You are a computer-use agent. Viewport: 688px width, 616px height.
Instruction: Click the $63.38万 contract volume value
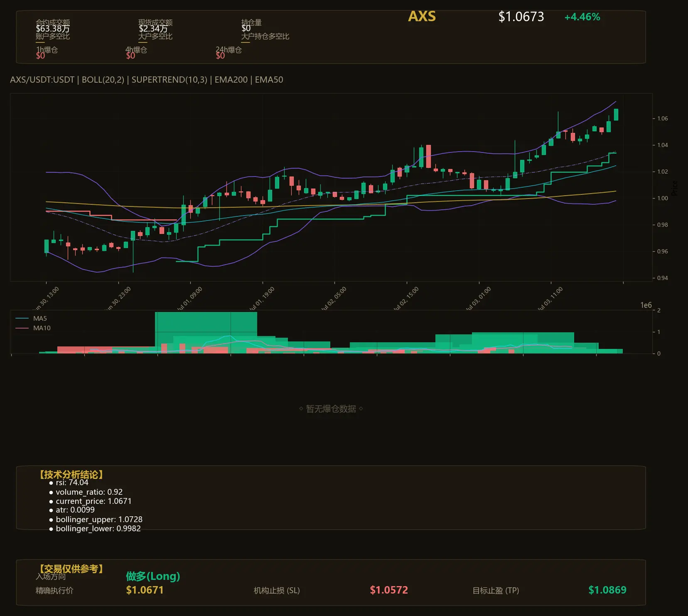point(53,29)
